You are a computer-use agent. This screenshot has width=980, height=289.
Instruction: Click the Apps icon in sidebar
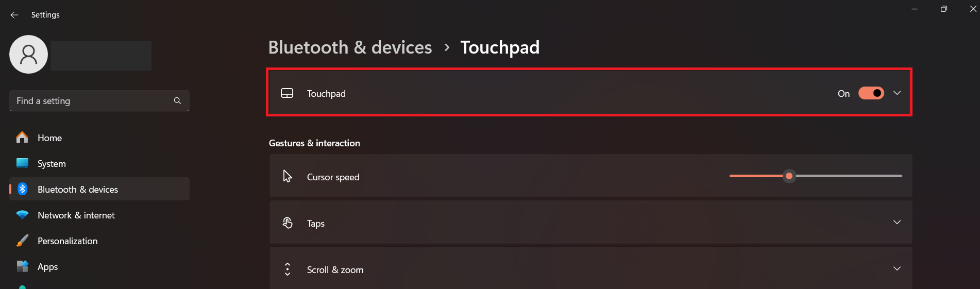[x=22, y=266]
